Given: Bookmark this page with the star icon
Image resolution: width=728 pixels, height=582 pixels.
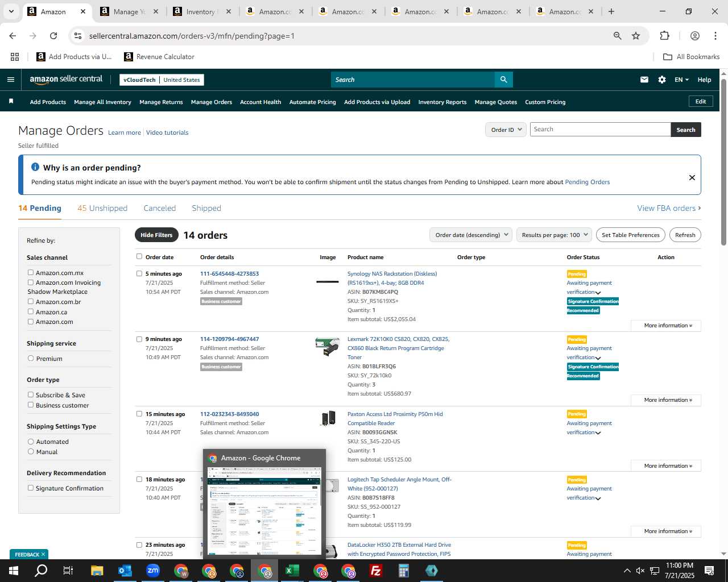Looking at the screenshot, I should [x=636, y=36].
